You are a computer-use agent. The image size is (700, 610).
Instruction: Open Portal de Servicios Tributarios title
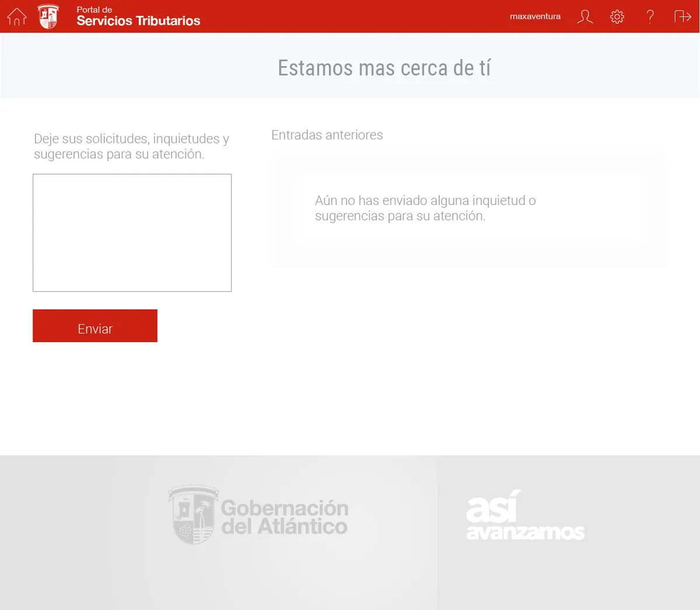[138, 16]
